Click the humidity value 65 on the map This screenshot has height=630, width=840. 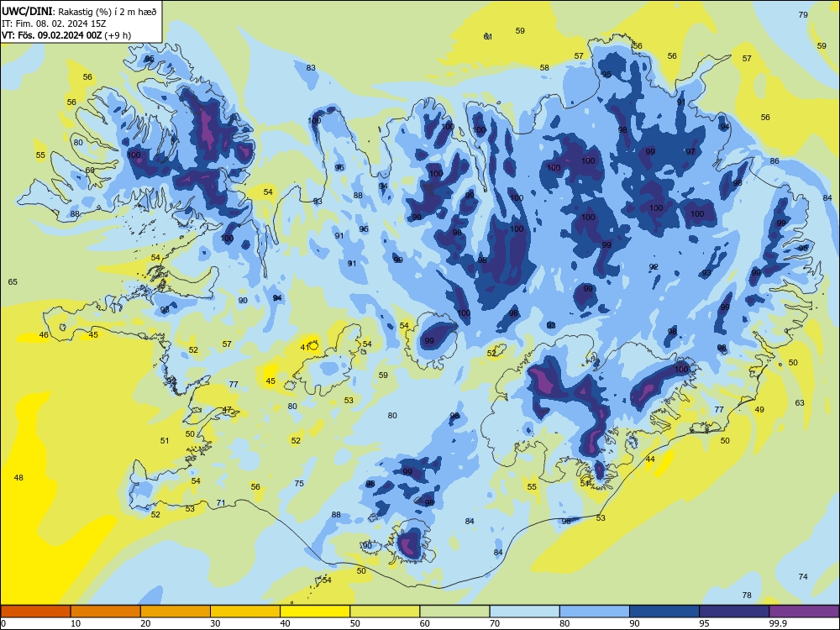(13, 281)
